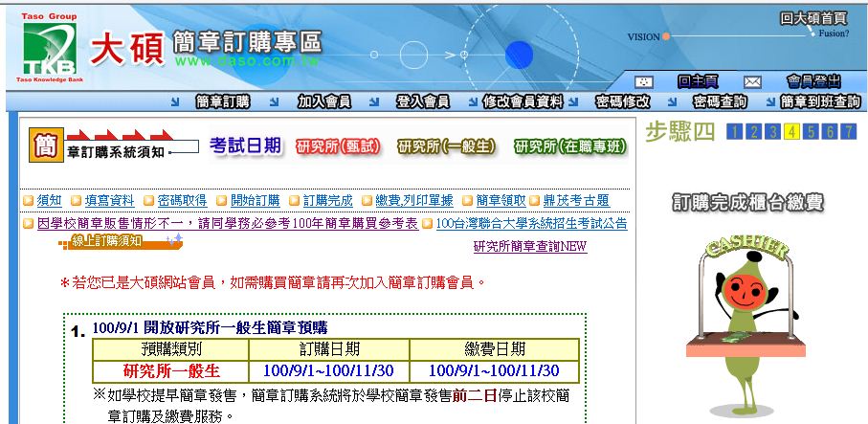Open 100台灣聯合大學系統招生考試公告 link
The image size is (868, 424).
coord(532,224)
